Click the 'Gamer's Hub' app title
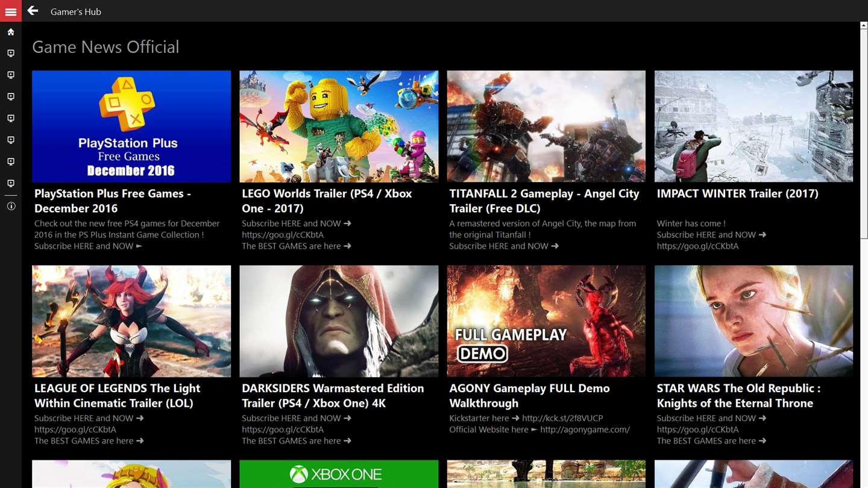Screen dimensions: 868x488 coord(76,11)
